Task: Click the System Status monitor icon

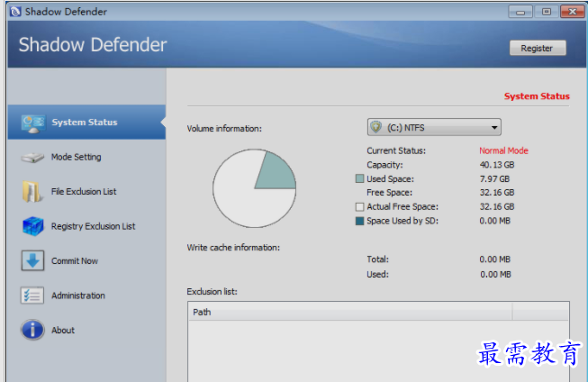Action: coord(33,123)
